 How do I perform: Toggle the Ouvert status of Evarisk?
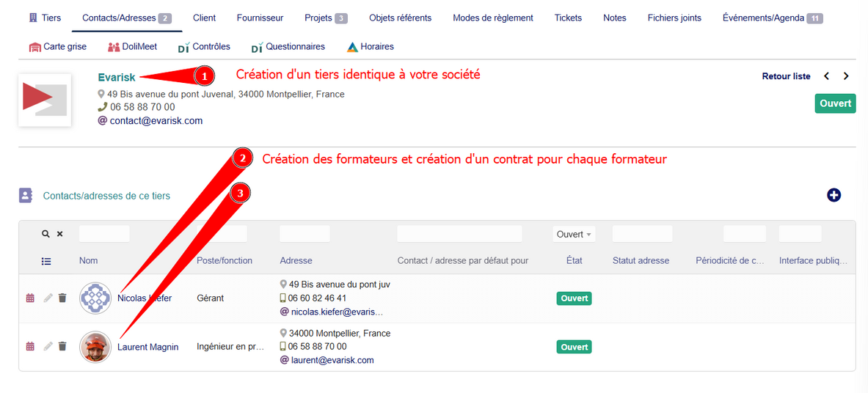click(835, 103)
